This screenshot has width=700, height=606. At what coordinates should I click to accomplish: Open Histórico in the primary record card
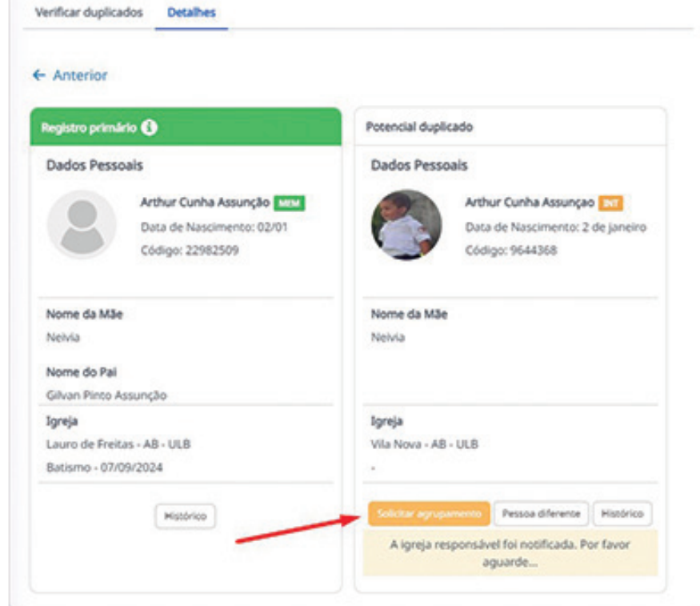[x=185, y=516]
